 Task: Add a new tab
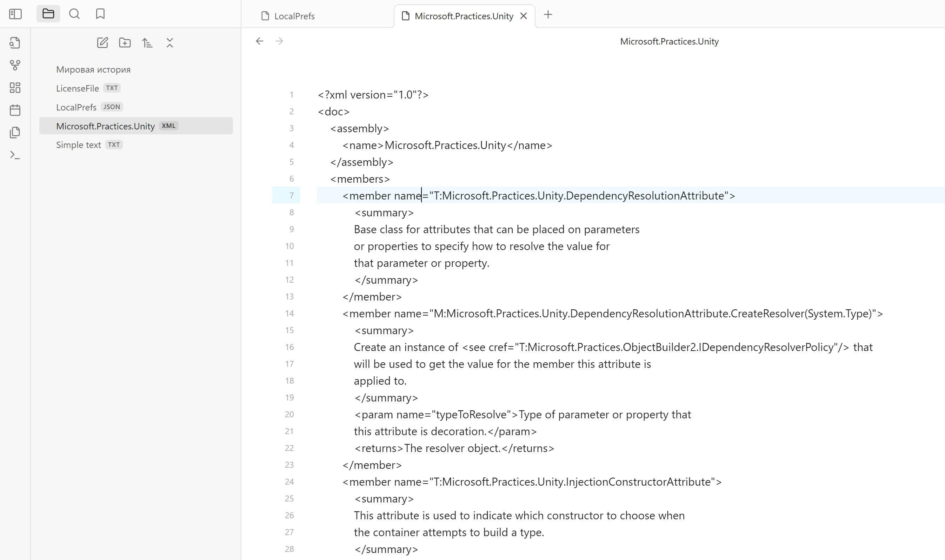pos(548,15)
